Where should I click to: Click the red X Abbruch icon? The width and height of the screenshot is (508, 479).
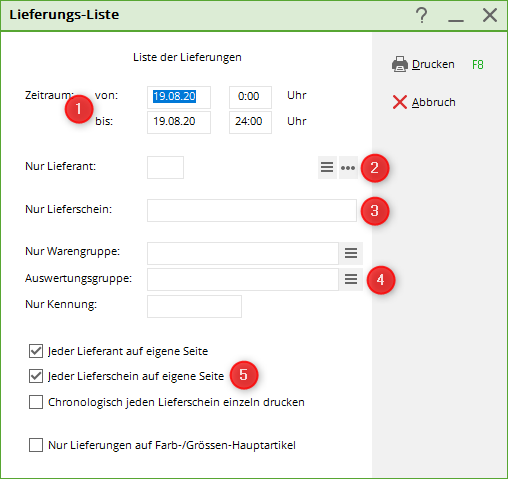pyautogui.click(x=400, y=102)
